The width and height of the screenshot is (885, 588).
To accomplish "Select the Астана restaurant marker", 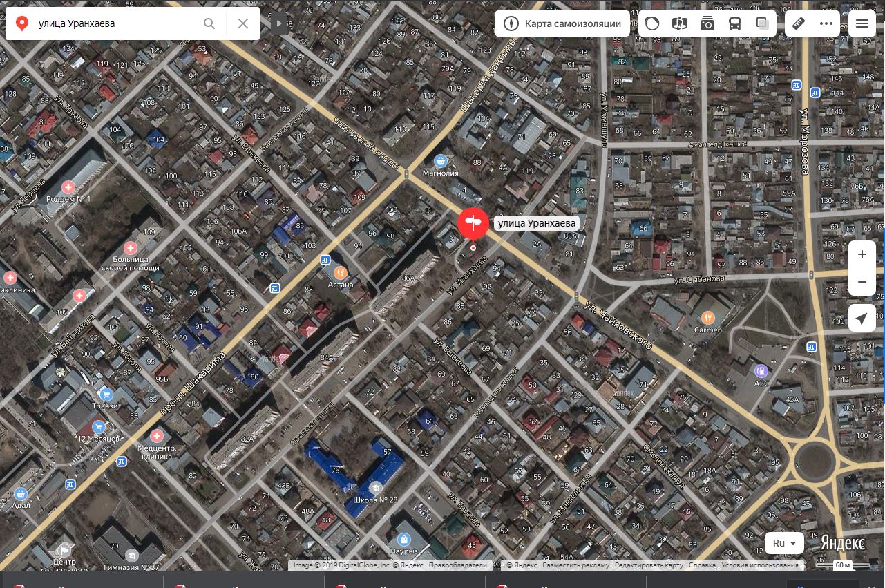I will pos(340,273).
